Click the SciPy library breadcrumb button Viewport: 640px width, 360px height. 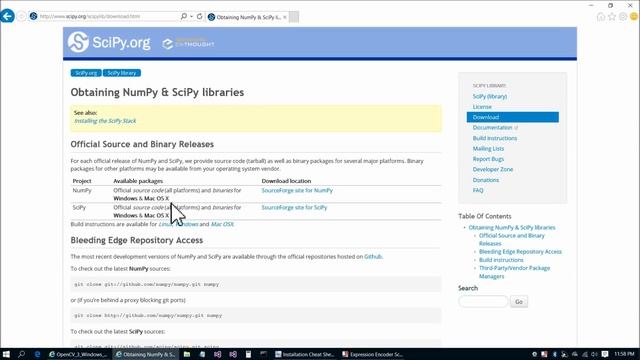122,73
